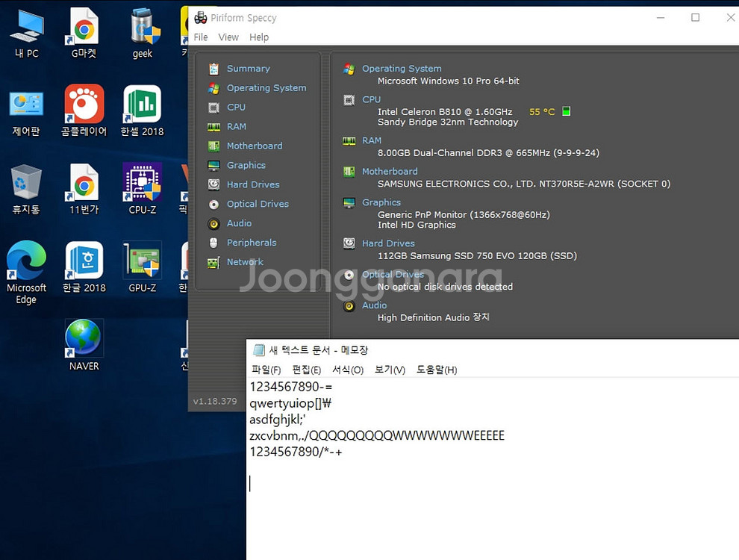Click the CPU chip icon in sidebar

(213, 108)
